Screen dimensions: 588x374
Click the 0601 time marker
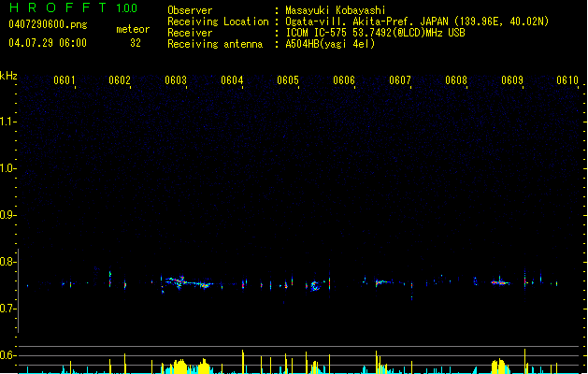[65, 80]
